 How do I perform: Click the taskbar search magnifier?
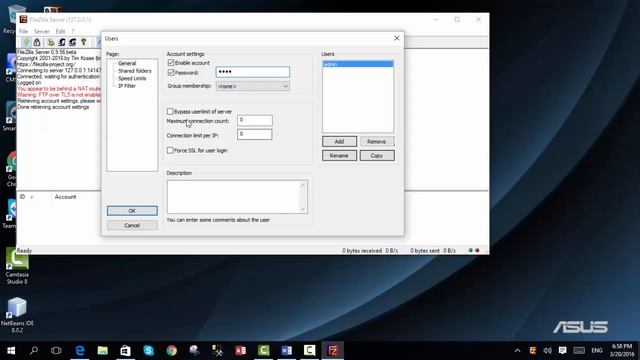pos(34,351)
